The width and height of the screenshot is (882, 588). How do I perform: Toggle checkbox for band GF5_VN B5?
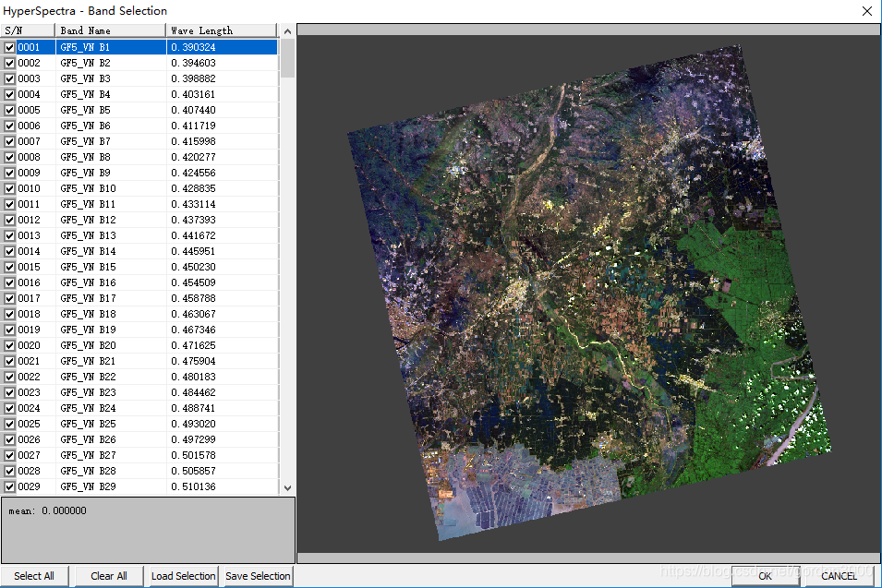(10, 110)
